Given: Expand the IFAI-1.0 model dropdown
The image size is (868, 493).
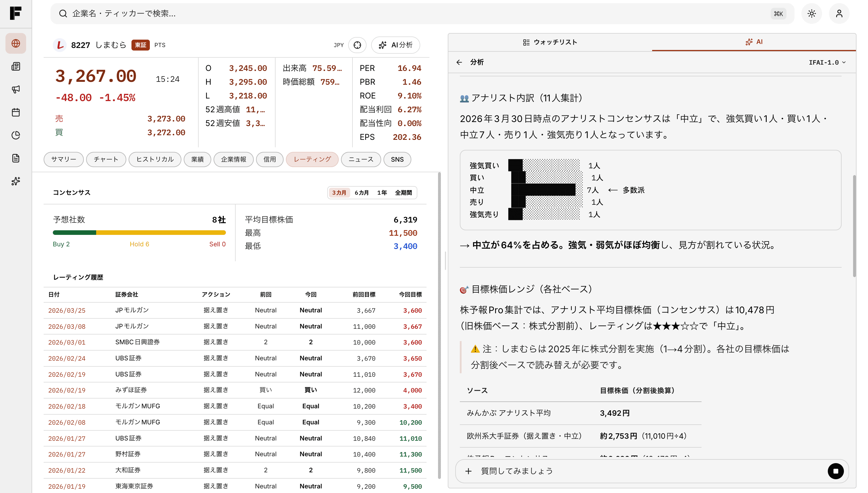Looking at the screenshot, I should [827, 62].
